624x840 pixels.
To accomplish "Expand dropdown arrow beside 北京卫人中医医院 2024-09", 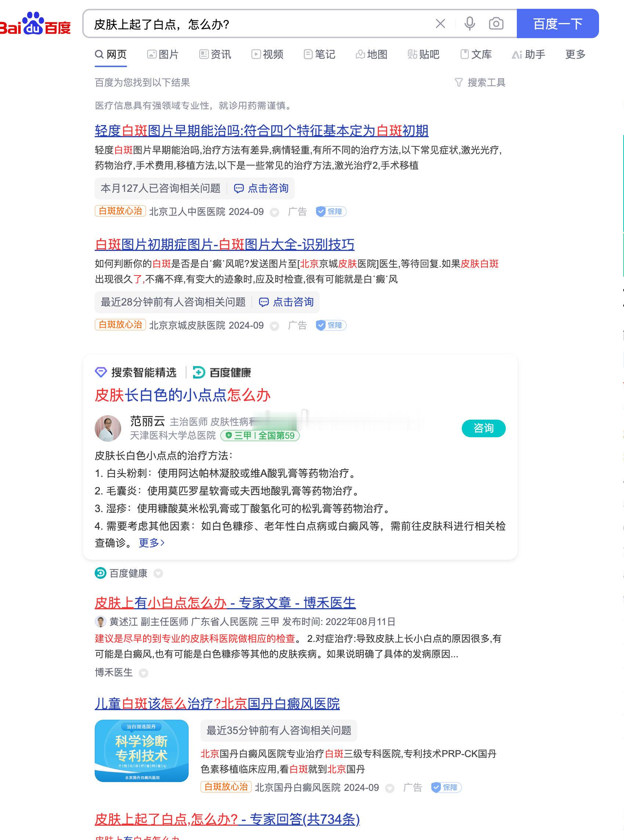I will point(275,212).
